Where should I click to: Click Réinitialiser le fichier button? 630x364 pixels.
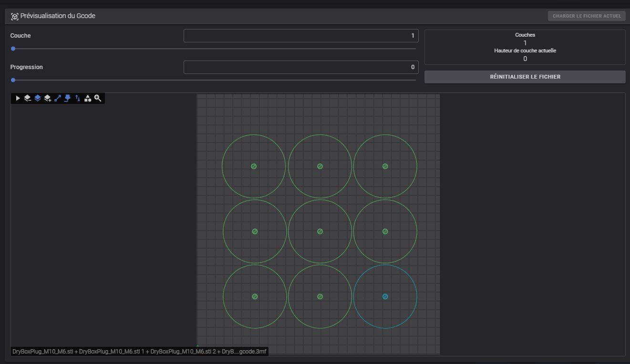525,77
